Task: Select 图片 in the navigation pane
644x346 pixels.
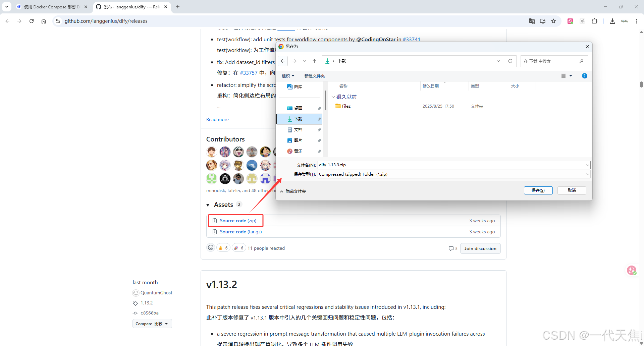Action: click(299, 140)
